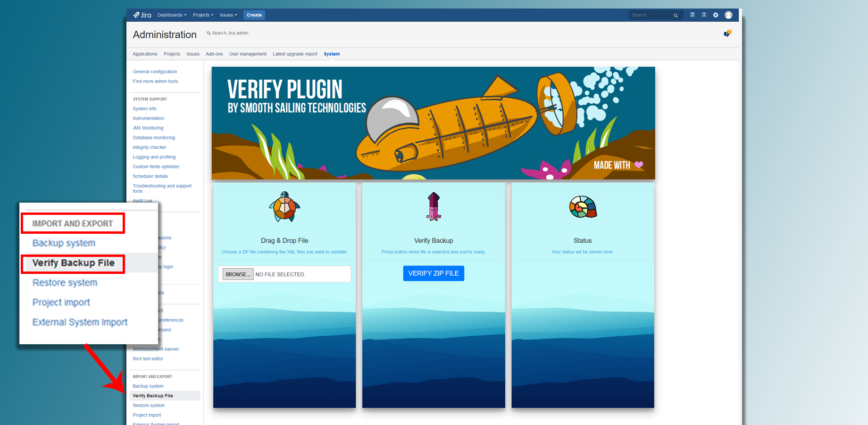This screenshot has height=425, width=868.
Task: Click the squid icon on the Verify Backup card
Action: (434, 206)
